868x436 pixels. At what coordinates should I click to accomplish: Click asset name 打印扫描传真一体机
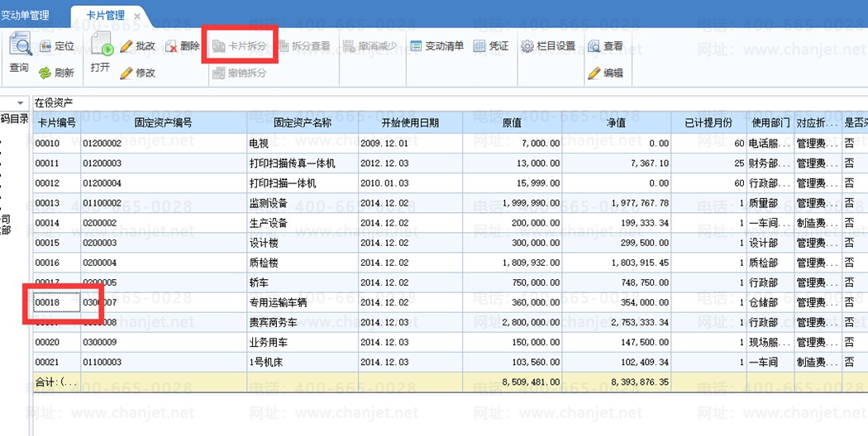[x=293, y=163]
